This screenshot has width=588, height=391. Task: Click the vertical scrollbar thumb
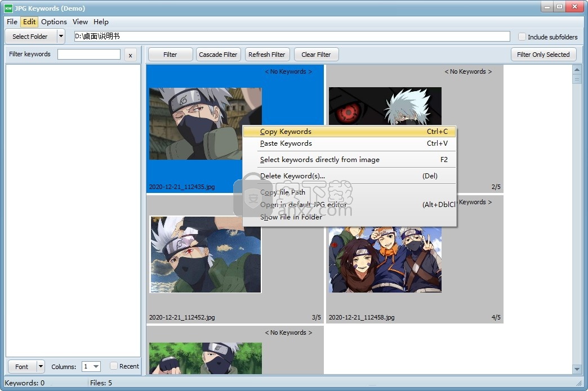pos(577,79)
